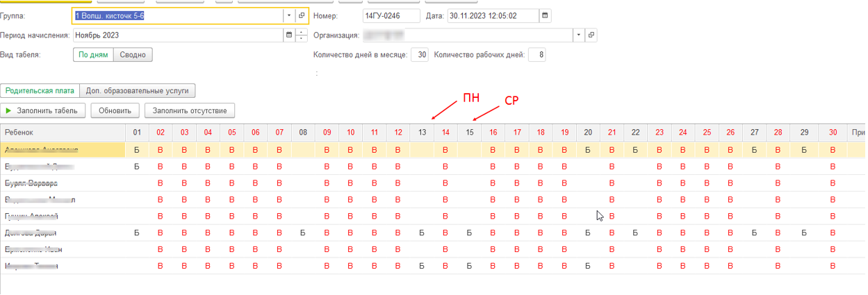Step the Период начисления month up

[x=301, y=31]
